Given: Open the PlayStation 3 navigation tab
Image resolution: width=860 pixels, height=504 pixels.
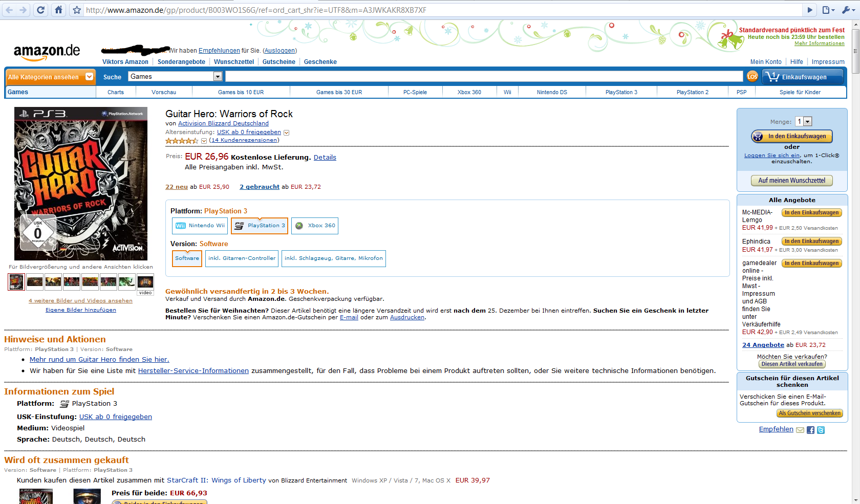Looking at the screenshot, I should coord(621,92).
